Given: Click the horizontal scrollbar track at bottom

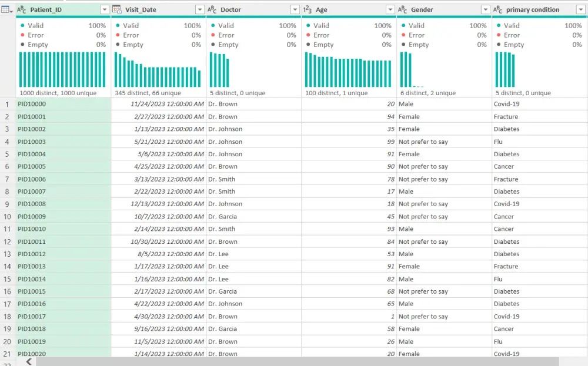Looking at the screenshot, I should [x=297, y=361].
